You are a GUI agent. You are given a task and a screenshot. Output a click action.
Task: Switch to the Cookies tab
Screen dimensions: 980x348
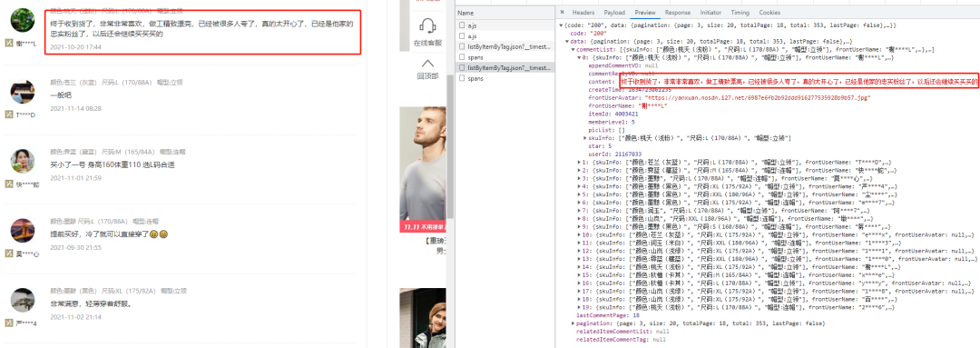769,13
